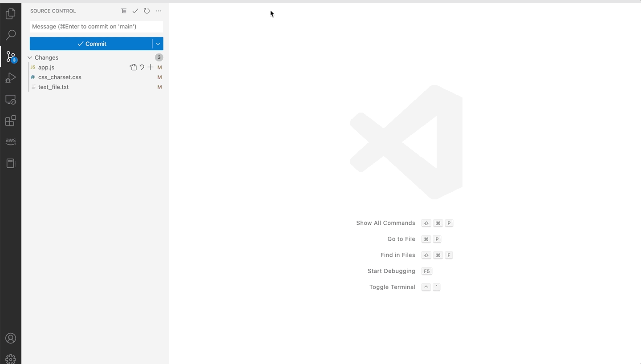Click the M status of app.js
This screenshot has height=364, width=641.
[x=160, y=67]
